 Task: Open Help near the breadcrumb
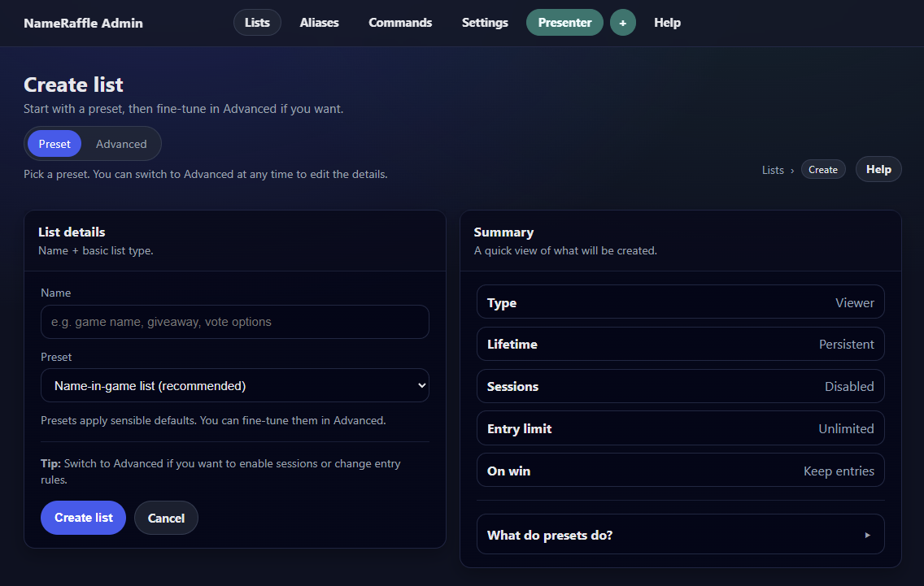point(878,168)
